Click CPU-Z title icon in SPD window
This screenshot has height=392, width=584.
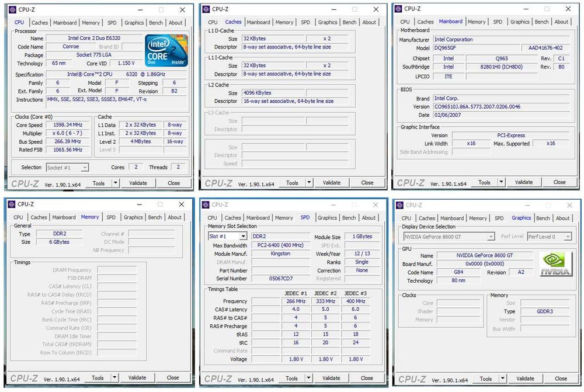205,204
